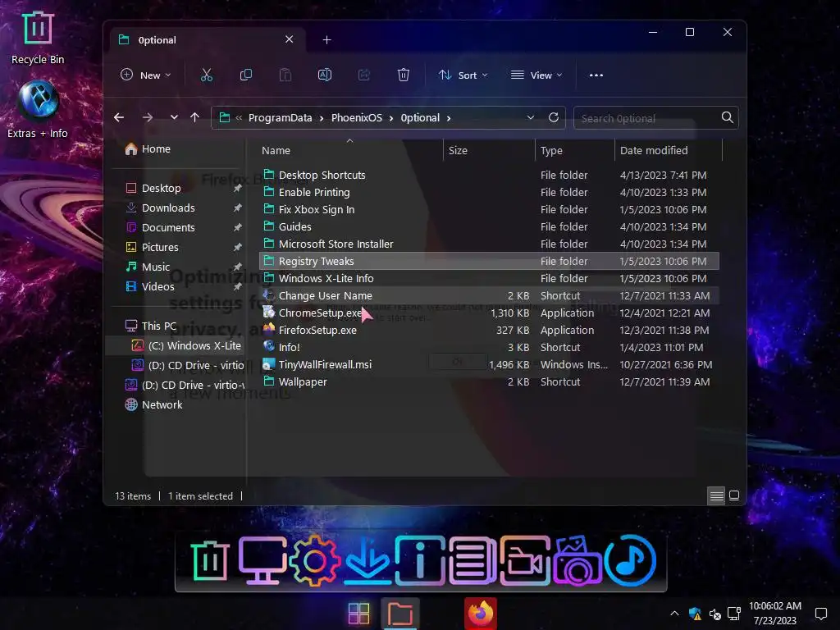The width and height of the screenshot is (840, 630).
Task: Select the ChromeSetup.exe file
Action: (489, 313)
